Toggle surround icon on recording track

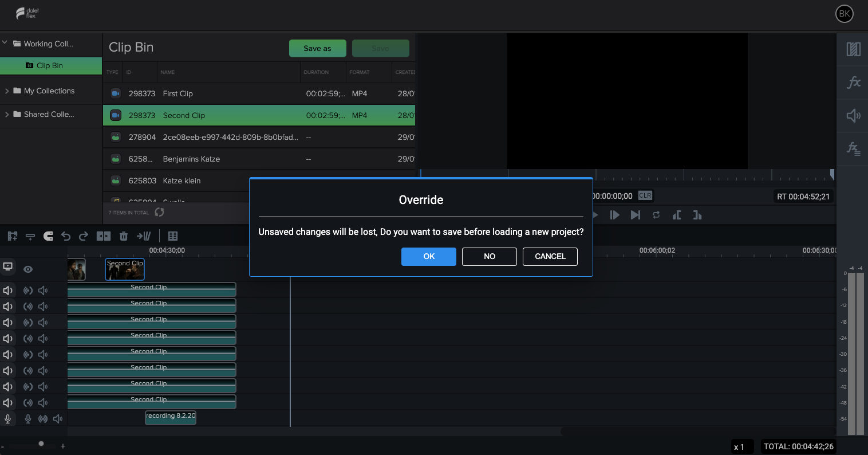click(42, 419)
